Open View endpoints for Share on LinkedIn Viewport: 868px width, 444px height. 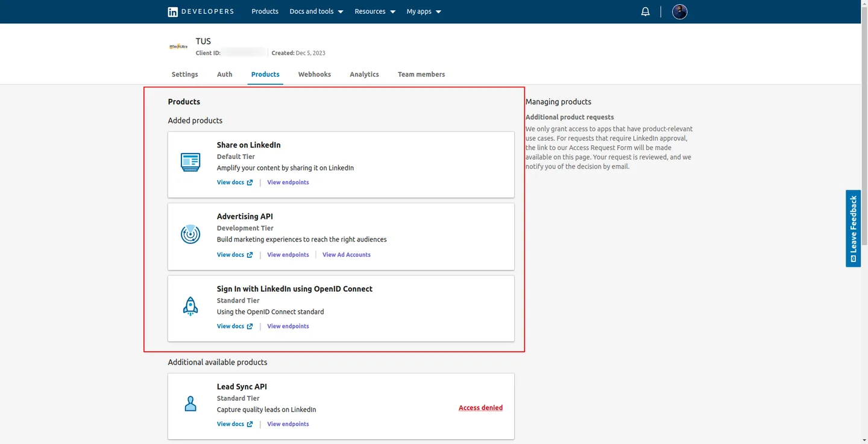(x=288, y=183)
